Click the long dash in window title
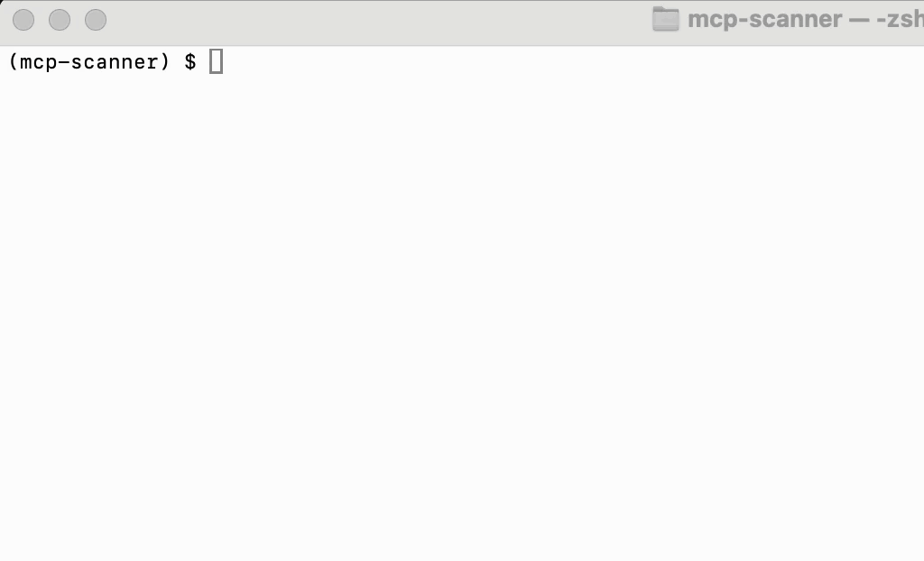This screenshot has width=924, height=561. [859, 21]
